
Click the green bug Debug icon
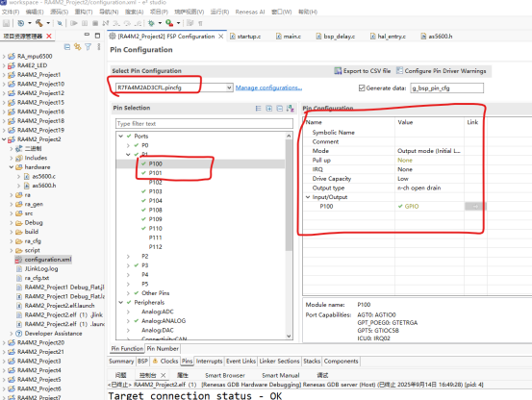pyautogui.click(x=151, y=23)
